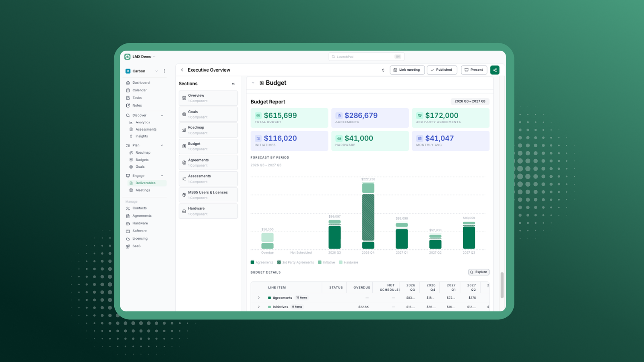Screen dimensions: 644x362
Task: Expand the Agreements line item row
Action: pyautogui.click(x=259, y=298)
